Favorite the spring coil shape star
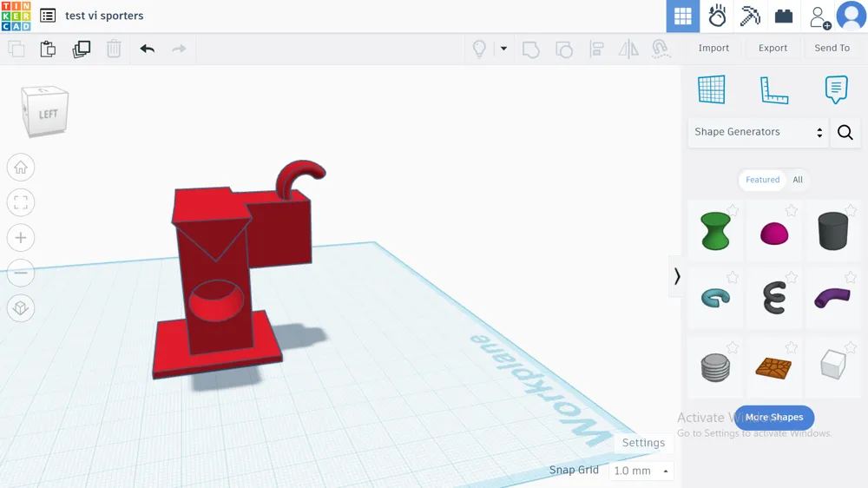Image resolution: width=868 pixels, height=488 pixels. click(791, 277)
